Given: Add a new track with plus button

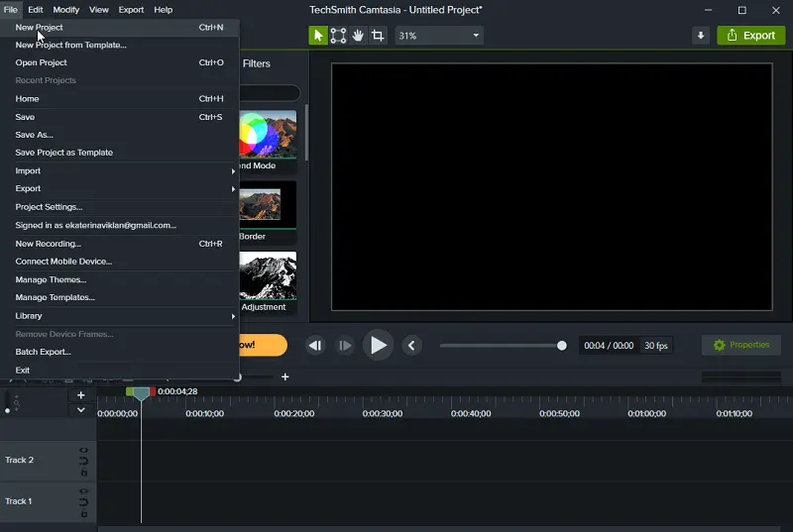Looking at the screenshot, I should (81, 395).
